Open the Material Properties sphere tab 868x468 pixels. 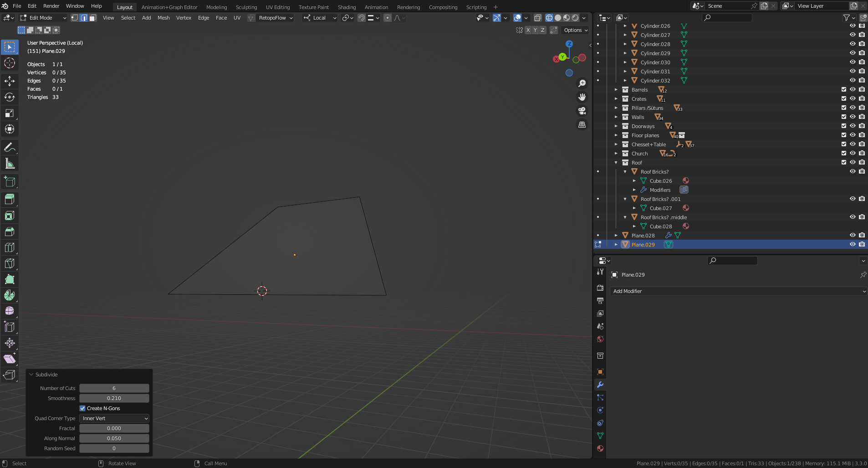600,448
